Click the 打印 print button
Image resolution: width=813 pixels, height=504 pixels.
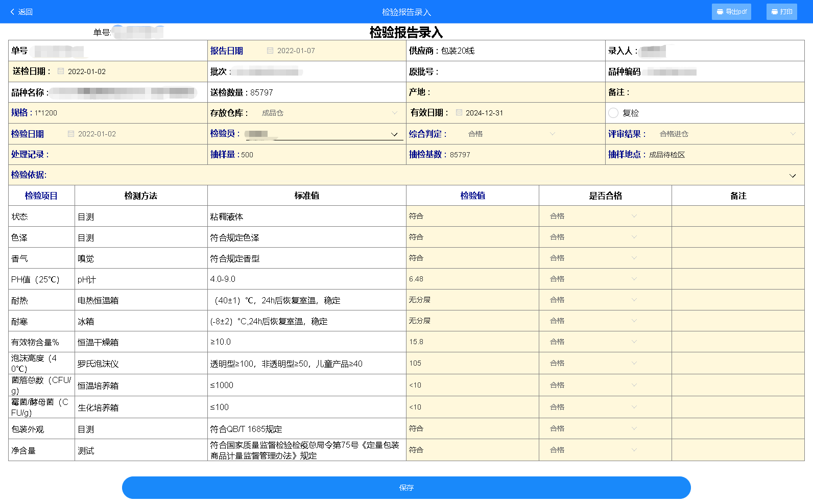coord(781,12)
